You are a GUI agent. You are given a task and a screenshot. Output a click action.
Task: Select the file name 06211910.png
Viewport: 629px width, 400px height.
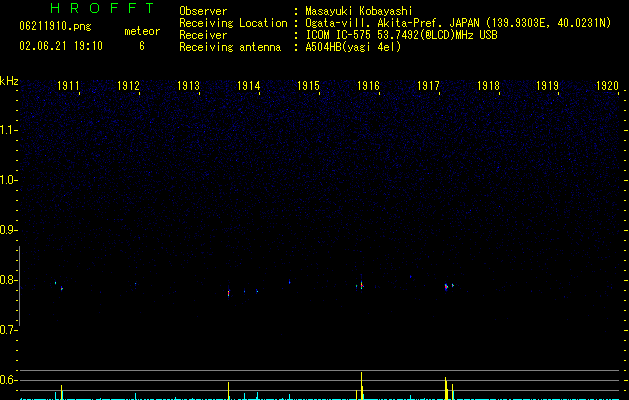point(55,26)
